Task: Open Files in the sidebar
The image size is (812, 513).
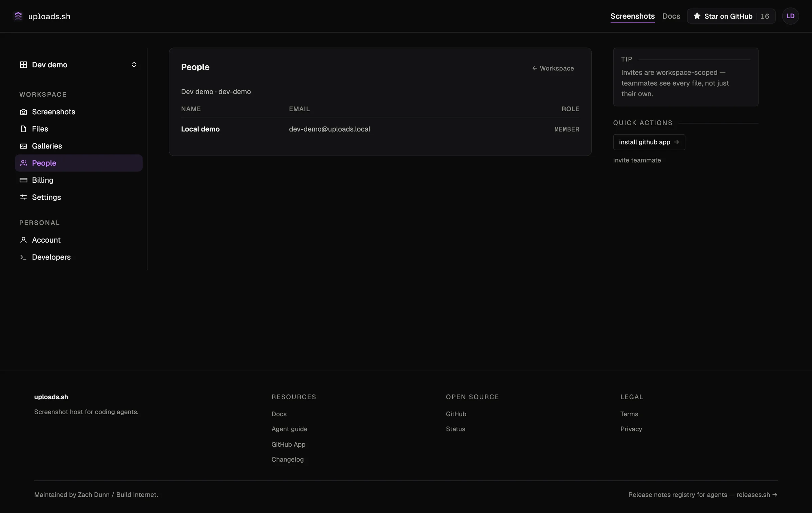Action: 78,129
